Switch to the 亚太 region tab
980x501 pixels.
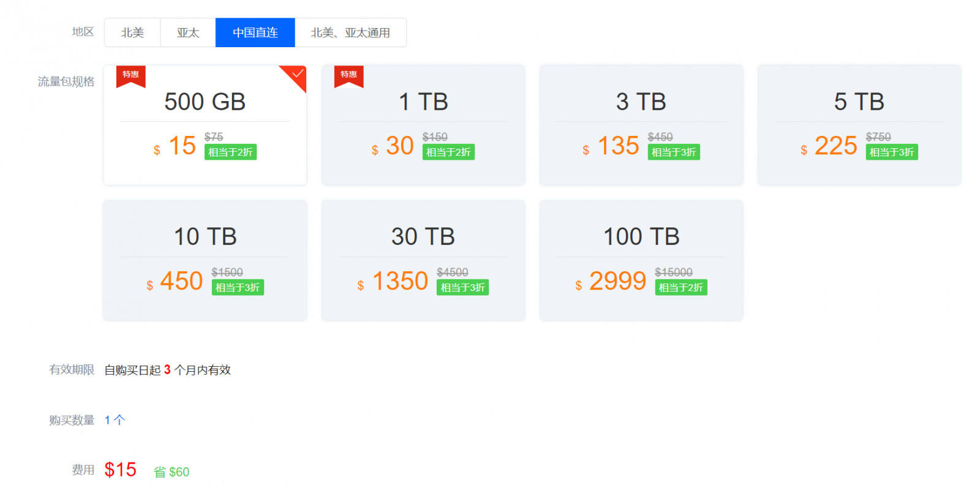(x=188, y=33)
